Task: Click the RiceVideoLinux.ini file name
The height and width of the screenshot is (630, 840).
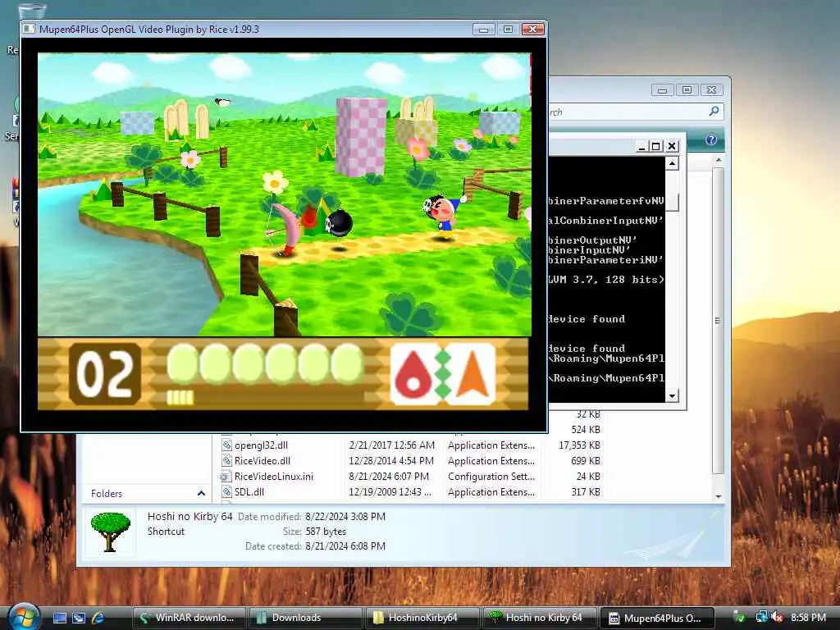Action: click(274, 477)
